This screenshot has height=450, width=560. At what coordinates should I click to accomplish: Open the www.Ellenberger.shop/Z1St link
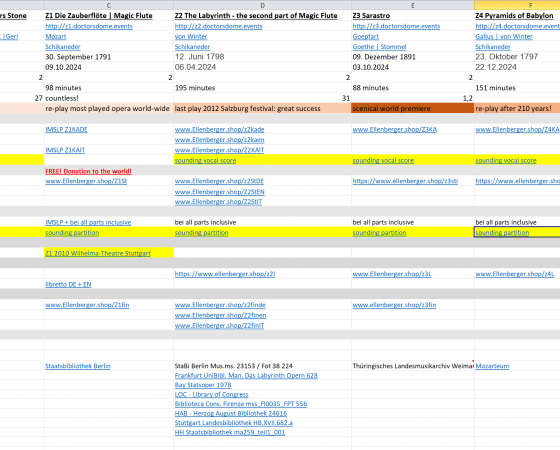(x=86, y=181)
